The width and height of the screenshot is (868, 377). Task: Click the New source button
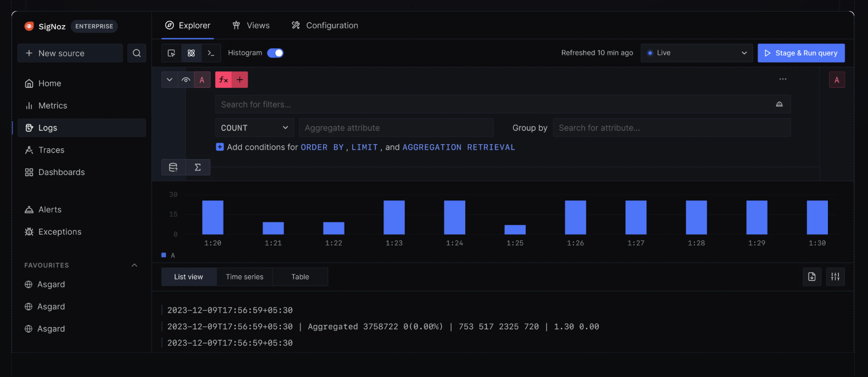[x=70, y=53]
